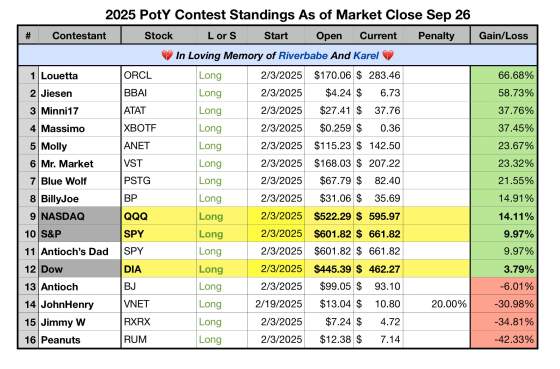
Task: Click the 66.68% gain cell
Action: [504, 75]
